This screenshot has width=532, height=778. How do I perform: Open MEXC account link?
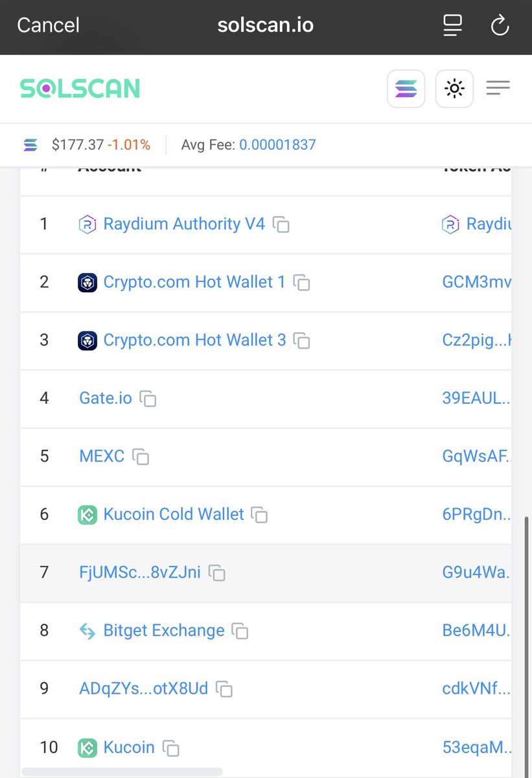click(102, 456)
